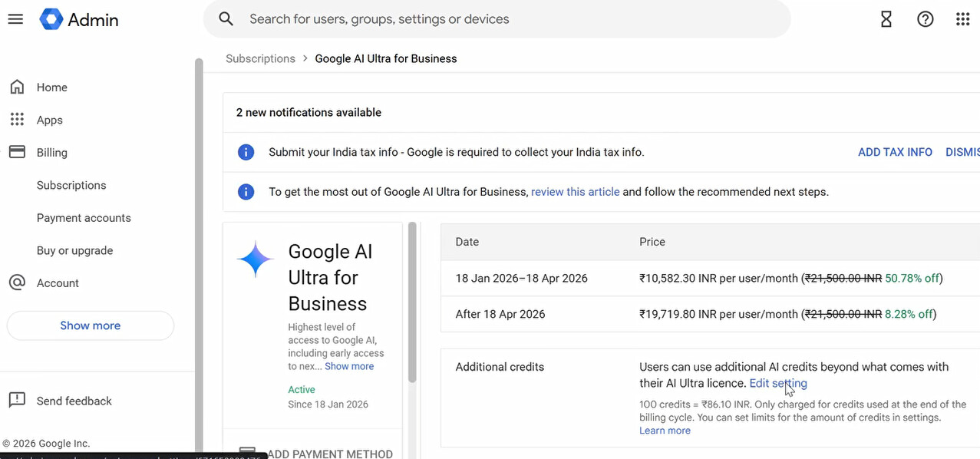Click the Google Admin logo
The image size is (980, 459).
click(51, 19)
